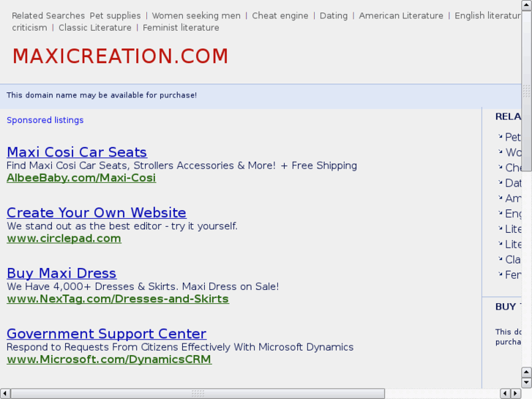
Task: Click the arrow bullet beside sidebar Pet
Action: pos(500,136)
